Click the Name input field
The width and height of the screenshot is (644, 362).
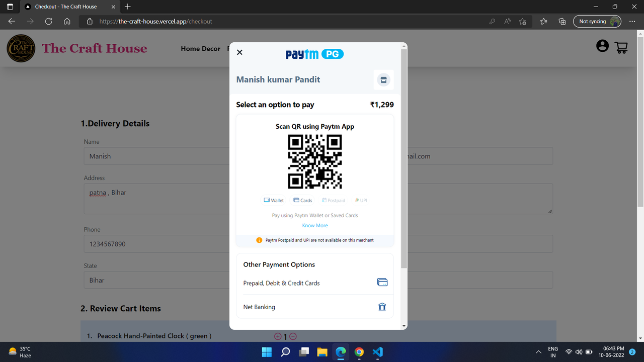[x=156, y=156]
